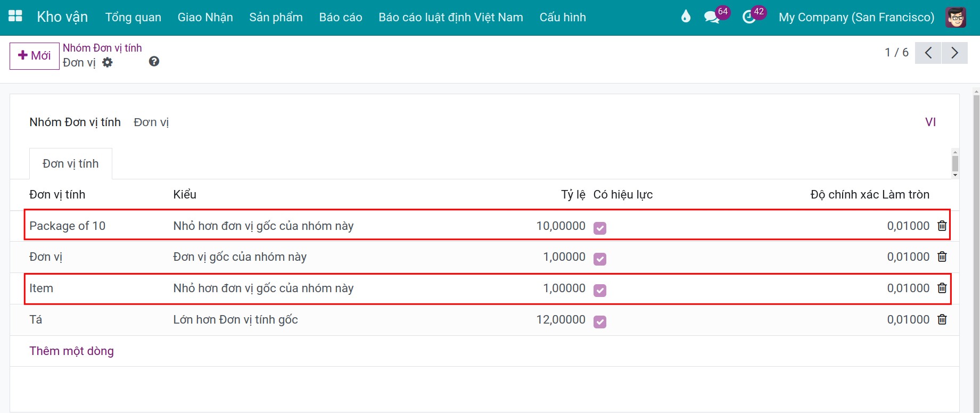Click the Mới button

click(x=35, y=56)
